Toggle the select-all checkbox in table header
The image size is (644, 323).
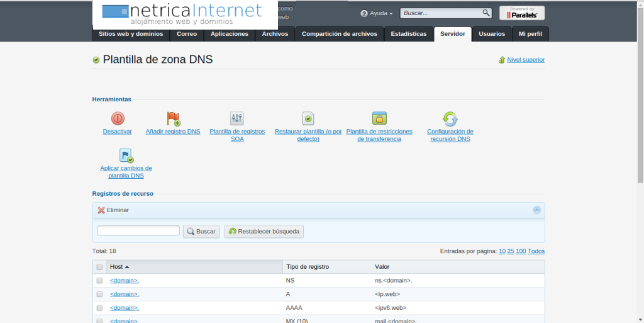(99, 267)
